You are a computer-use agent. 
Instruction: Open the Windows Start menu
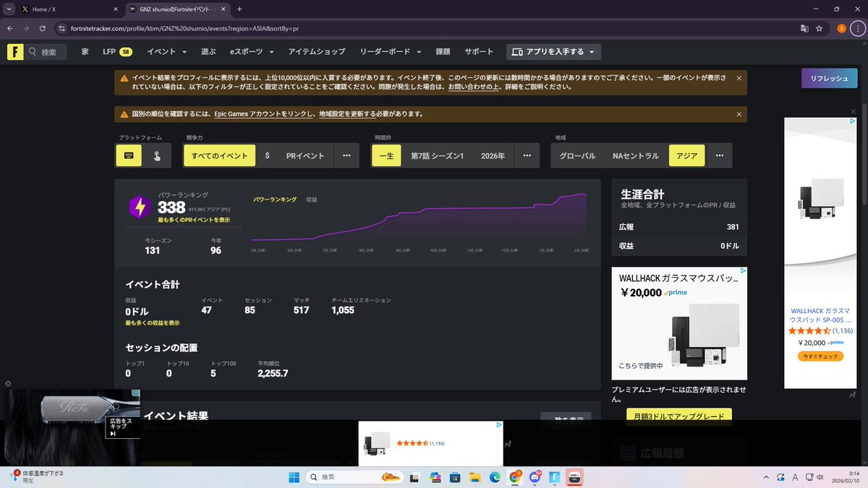(x=294, y=476)
